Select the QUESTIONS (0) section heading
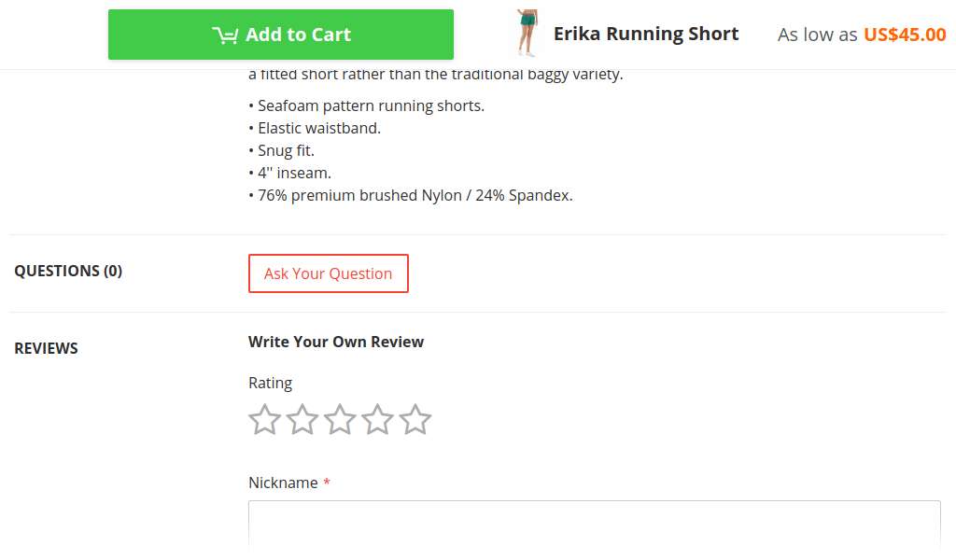 (68, 271)
